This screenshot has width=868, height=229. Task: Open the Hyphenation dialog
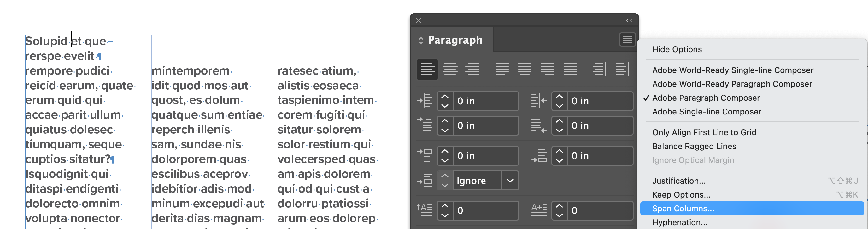coord(680,222)
